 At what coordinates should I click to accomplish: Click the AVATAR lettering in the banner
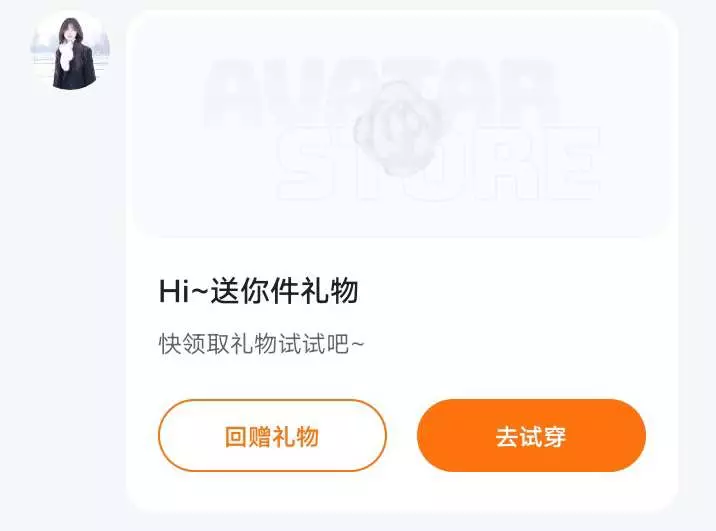click(x=380, y=91)
